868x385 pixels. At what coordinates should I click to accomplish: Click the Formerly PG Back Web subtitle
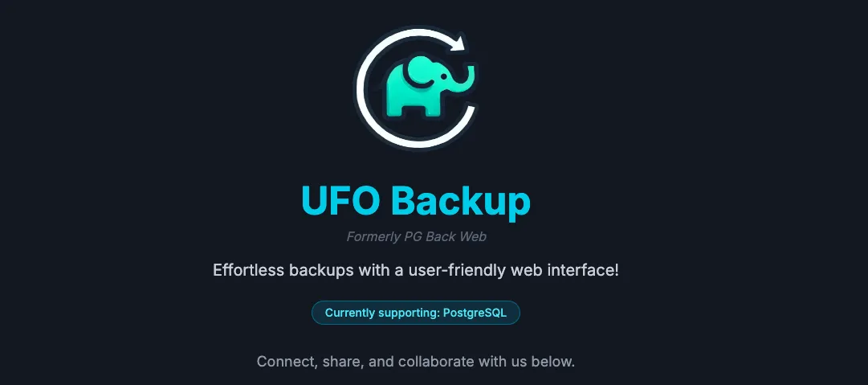[416, 237]
